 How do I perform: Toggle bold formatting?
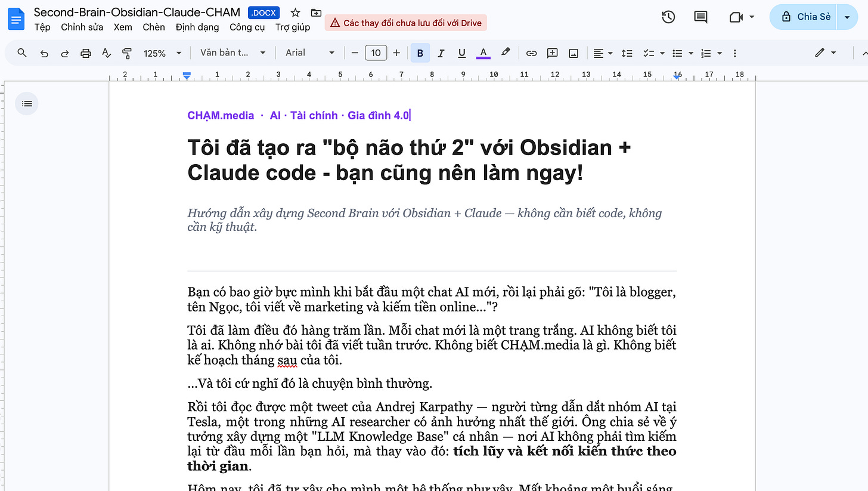420,53
